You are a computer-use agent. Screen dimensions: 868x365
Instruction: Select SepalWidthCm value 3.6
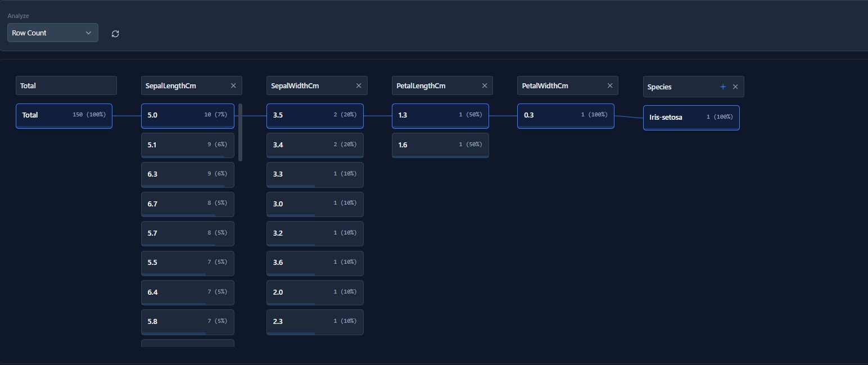(x=315, y=263)
